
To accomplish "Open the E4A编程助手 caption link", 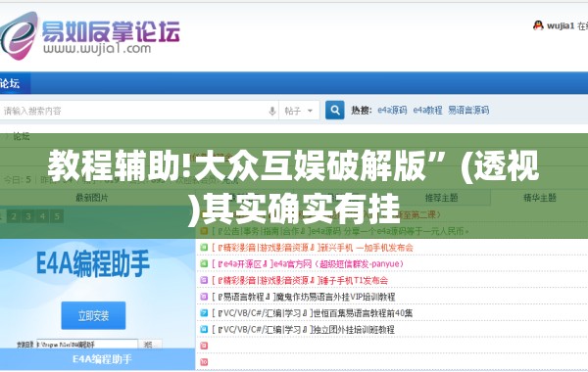I will click(x=102, y=359).
